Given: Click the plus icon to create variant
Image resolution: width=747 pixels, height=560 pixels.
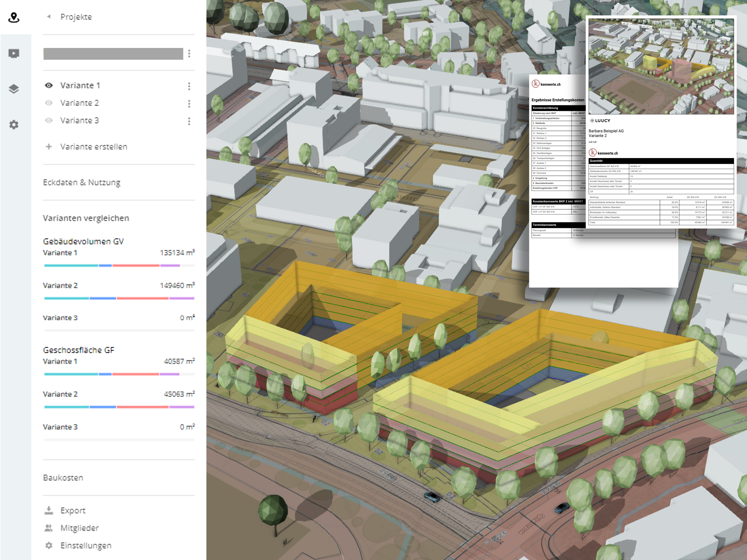Looking at the screenshot, I should [x=49, y=146].
